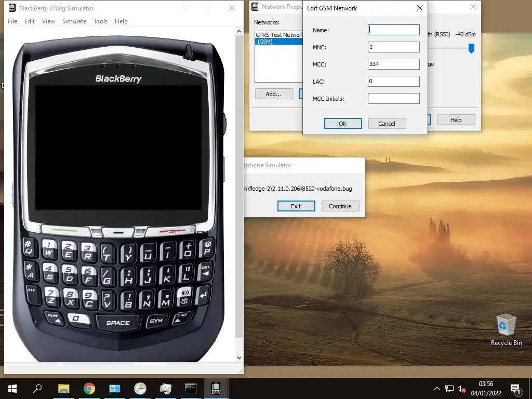Tap the DEL key on BlackBerry keyboard
532x399 pixels.
point(205,271)
